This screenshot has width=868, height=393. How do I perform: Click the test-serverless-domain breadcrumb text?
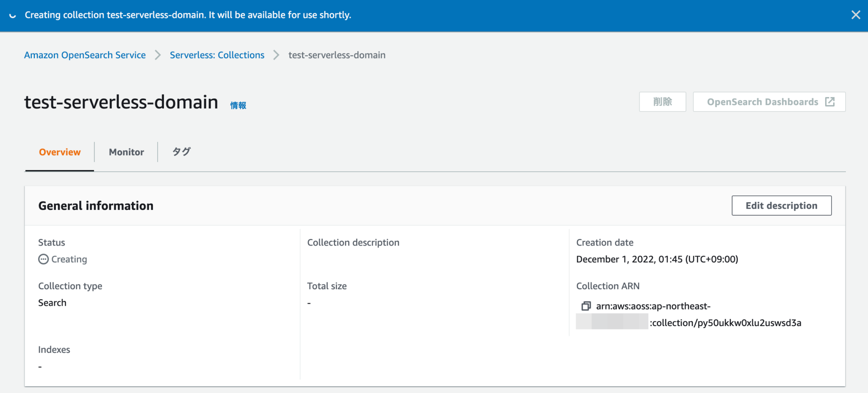337,55
